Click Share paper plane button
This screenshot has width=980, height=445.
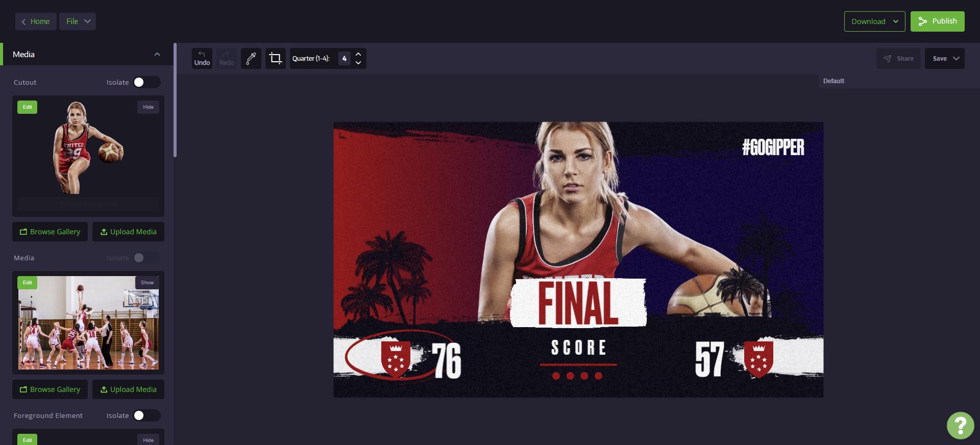point(898,59)
